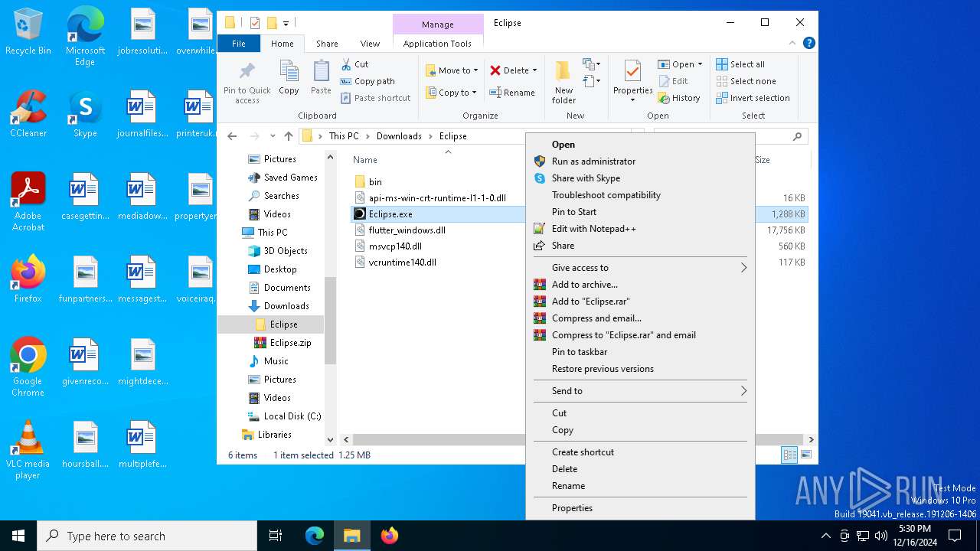Click This PC in the address breadcrumb
980x551 pixels.
344,136
